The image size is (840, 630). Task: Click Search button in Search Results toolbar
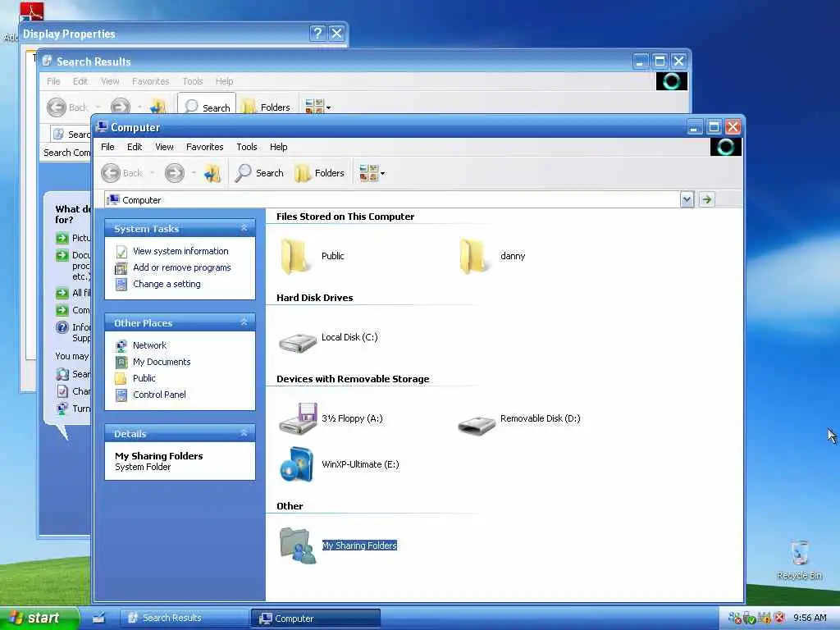pos(207,106)
